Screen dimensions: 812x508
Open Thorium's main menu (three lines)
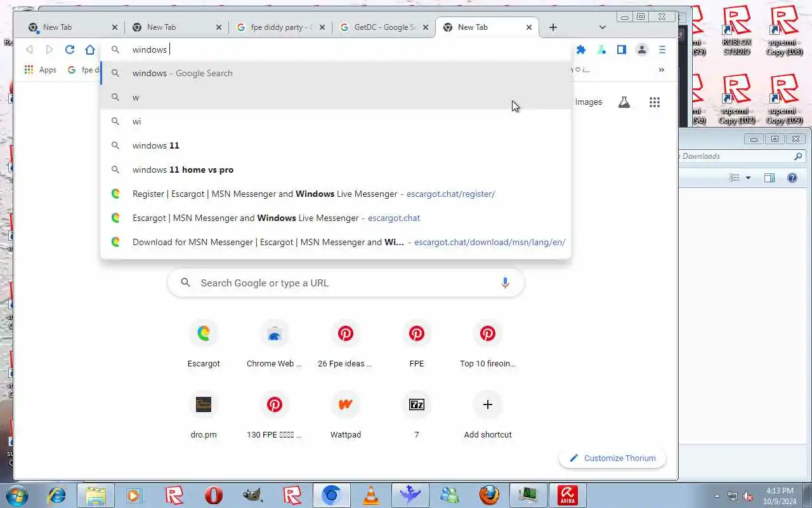coord(662,50)
